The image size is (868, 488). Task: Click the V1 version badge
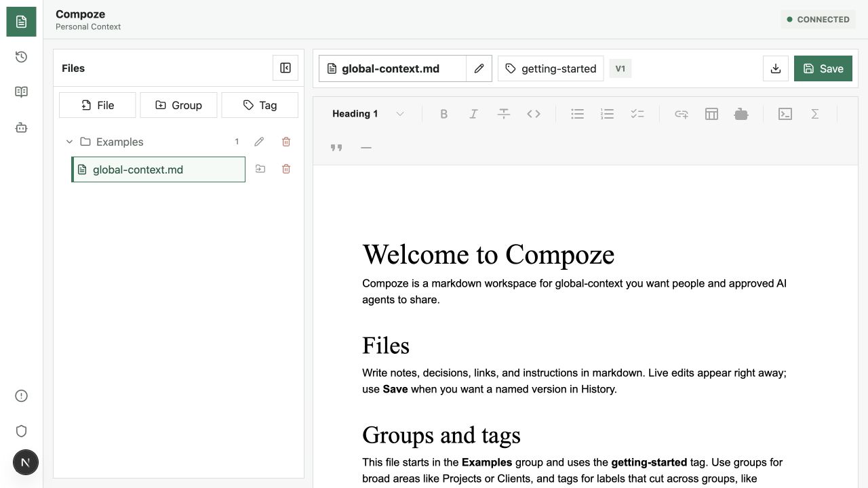coord(620,68)
